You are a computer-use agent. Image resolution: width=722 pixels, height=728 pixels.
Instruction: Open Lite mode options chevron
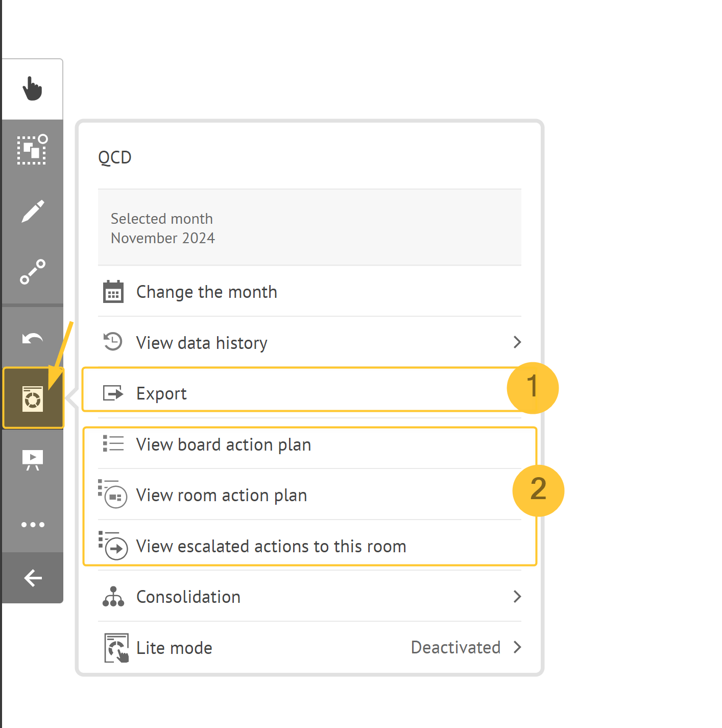517,647
